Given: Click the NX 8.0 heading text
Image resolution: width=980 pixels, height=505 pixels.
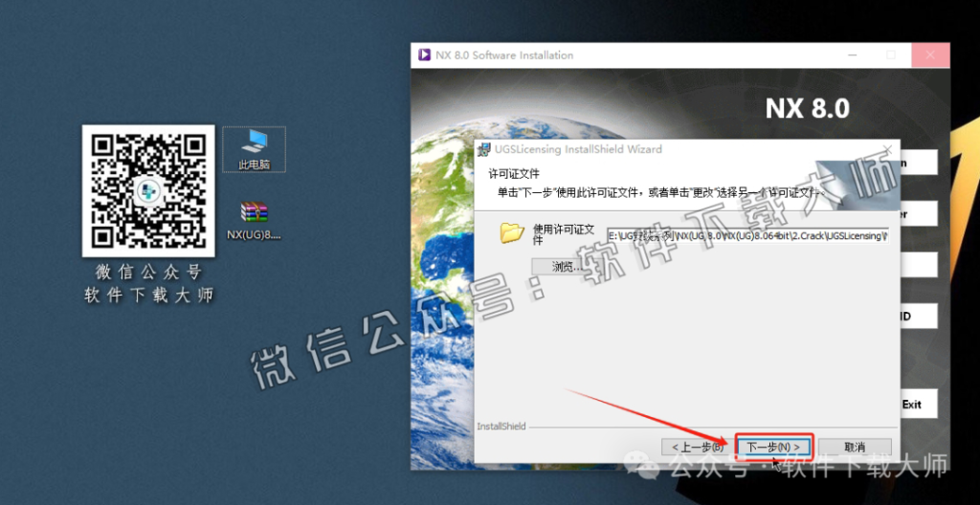Looking at the screenshot, I should tap(808, 109).
